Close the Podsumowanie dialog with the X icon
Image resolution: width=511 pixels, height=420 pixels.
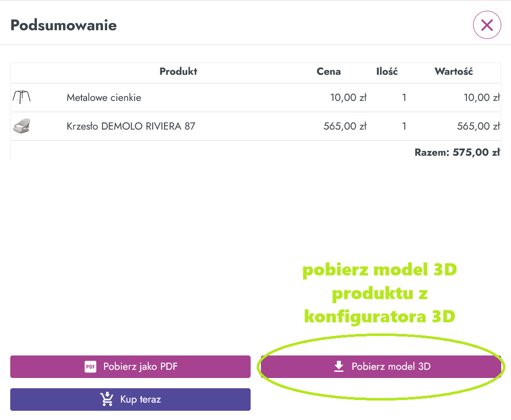[x=487, y=25]
